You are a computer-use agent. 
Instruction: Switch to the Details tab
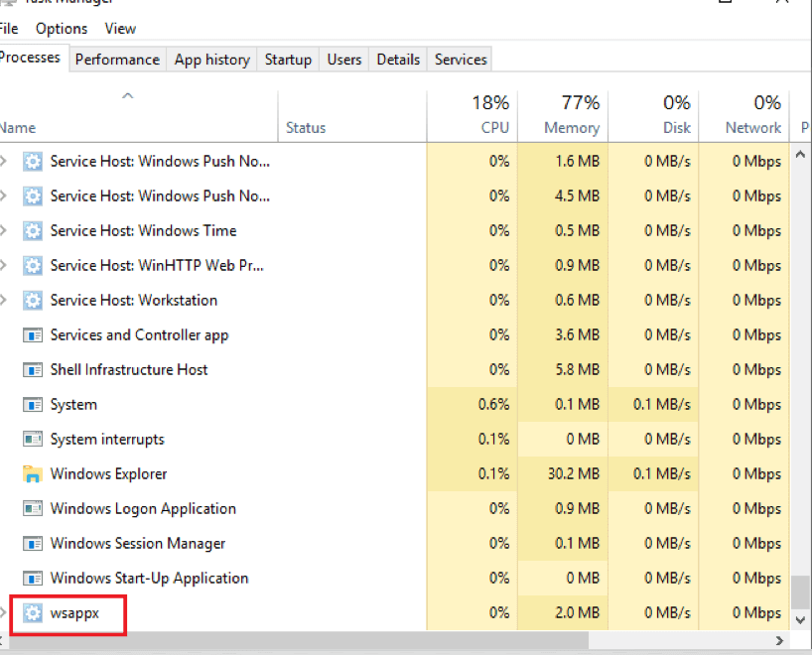[398, 60]
